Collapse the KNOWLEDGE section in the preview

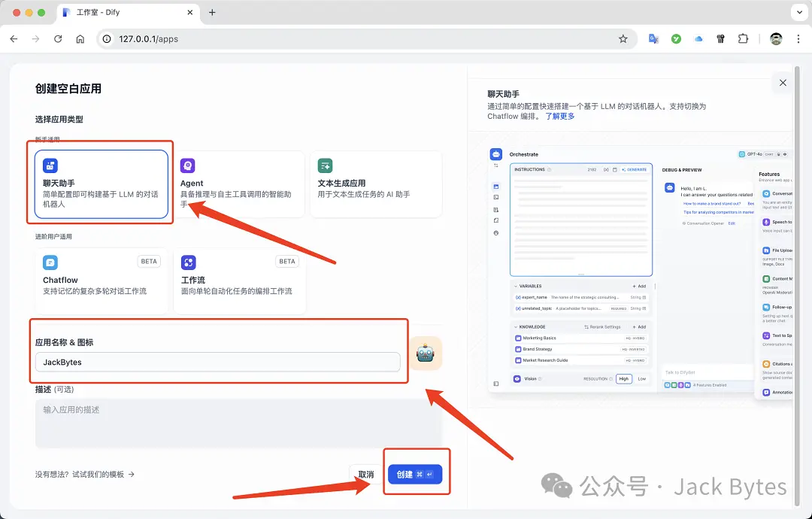point(515,327)
